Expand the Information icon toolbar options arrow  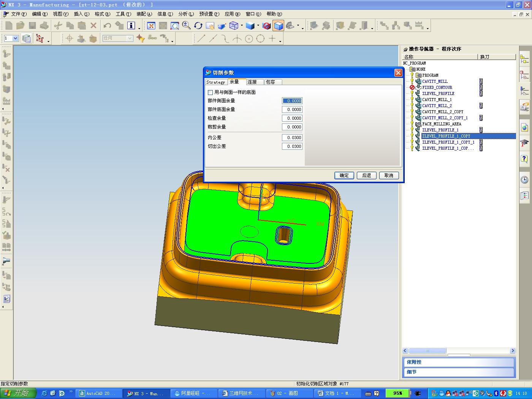point(139,28)
